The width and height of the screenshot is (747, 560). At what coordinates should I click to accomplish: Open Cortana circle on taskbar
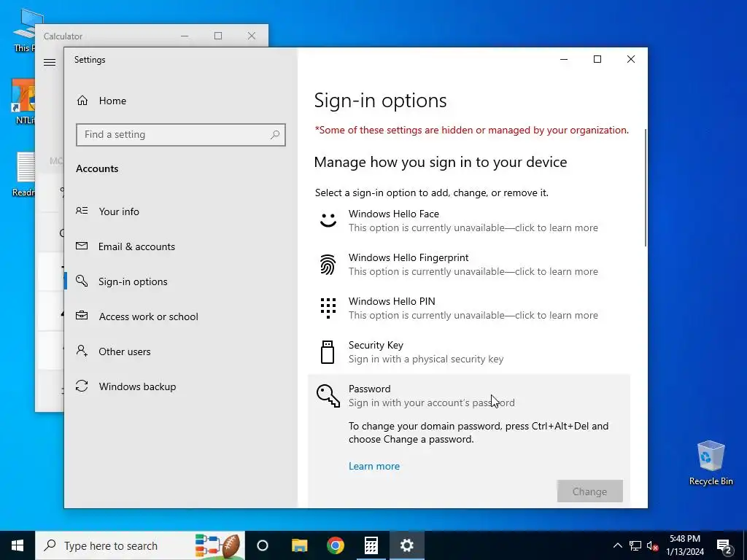(x=263, y=545)
